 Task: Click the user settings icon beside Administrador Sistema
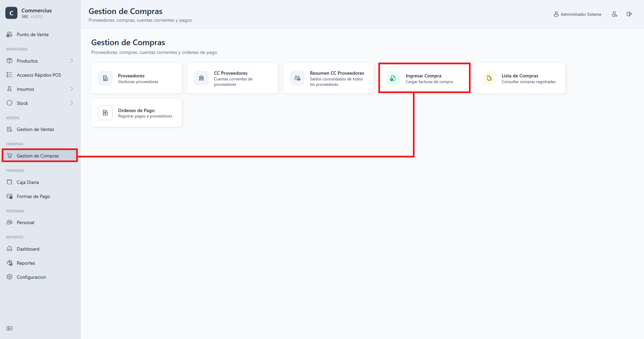click(614, 14)
